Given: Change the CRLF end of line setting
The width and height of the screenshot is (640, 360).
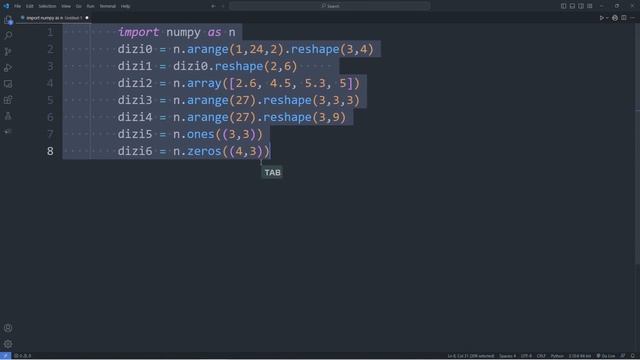Looking at the screenshot, I should (x=541, y=356).
